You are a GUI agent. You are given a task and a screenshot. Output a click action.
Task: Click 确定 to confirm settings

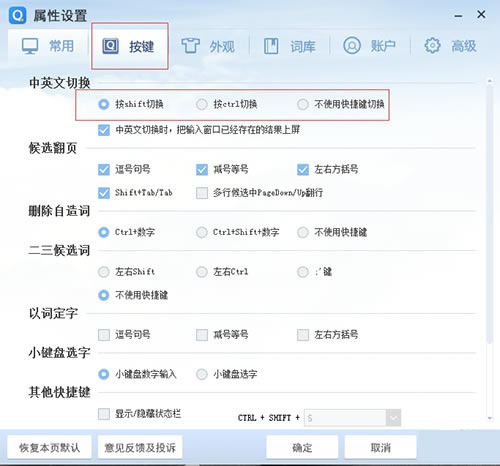coord(302,447)
